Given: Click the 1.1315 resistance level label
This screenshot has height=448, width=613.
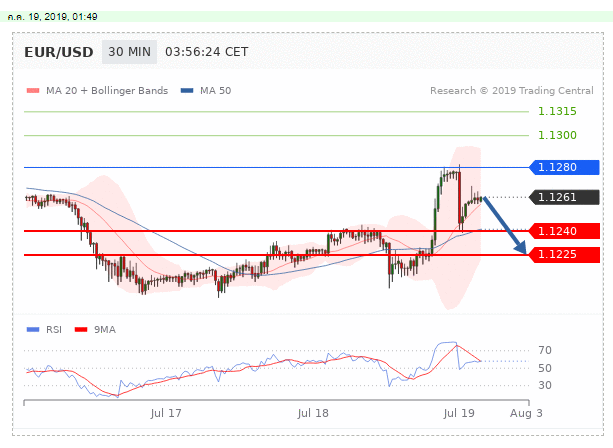Looking at the screenshot, I should (x=557, y=111).
